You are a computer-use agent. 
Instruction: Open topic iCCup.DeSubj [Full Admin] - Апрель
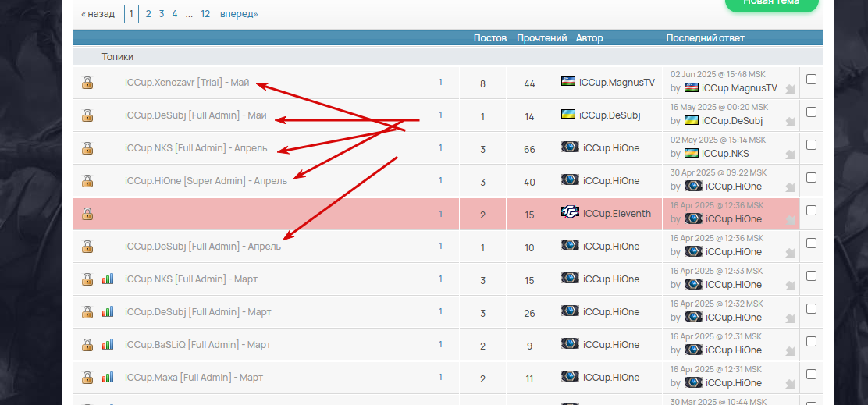point(203,247)
